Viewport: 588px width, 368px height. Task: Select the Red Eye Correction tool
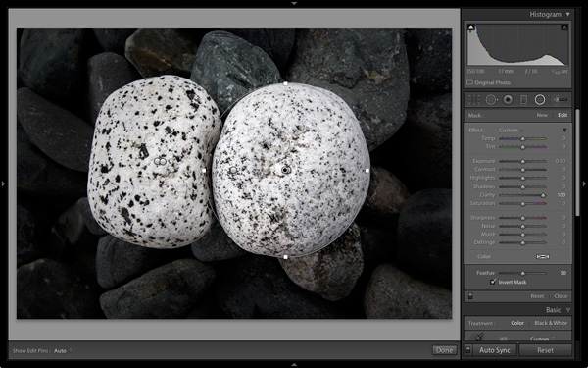[x=508, y=99]
